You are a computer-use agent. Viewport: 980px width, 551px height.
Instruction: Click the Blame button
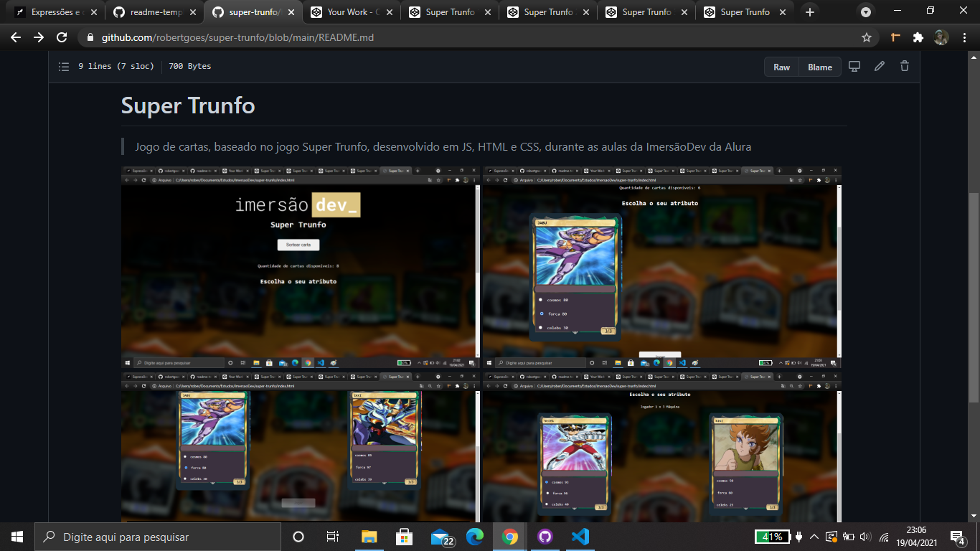819,66
